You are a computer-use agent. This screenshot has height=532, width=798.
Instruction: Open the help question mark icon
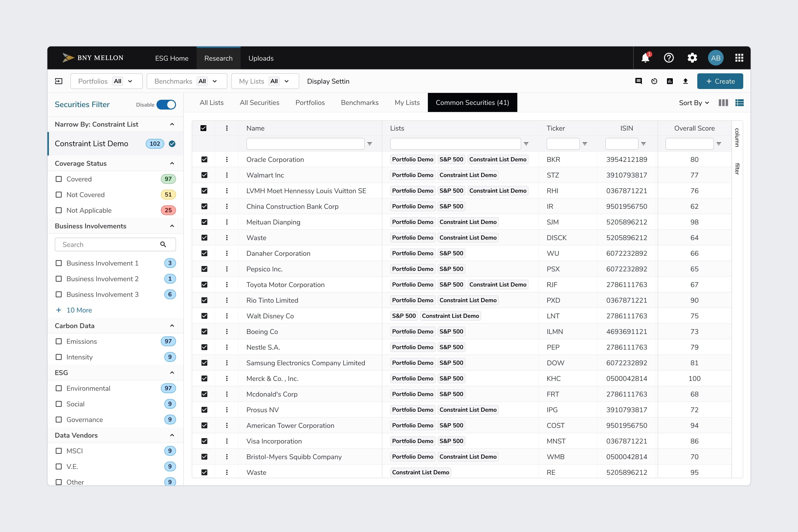pyautogui.click(x=669, y=58)
